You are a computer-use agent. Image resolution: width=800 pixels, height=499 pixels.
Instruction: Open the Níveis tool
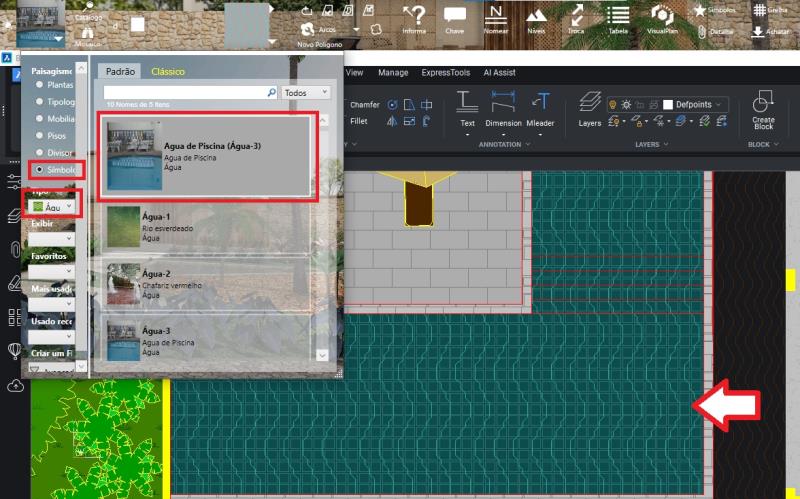[x=537, y=17]
